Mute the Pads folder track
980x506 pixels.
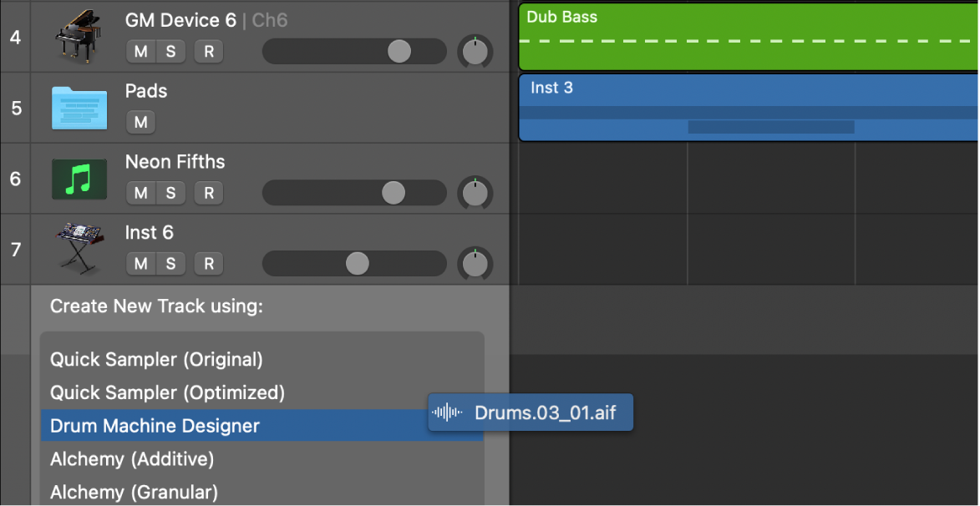click(x=140, y=123)
